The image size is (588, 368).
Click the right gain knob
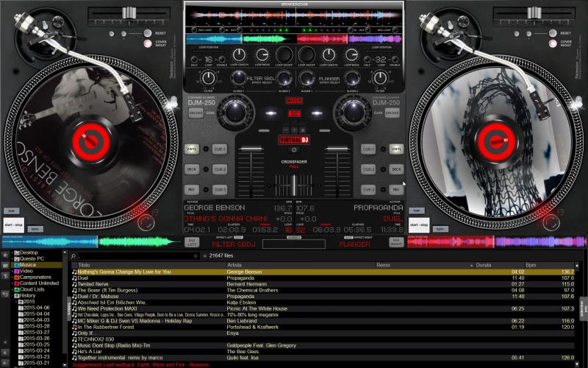[x=353, y=112]
